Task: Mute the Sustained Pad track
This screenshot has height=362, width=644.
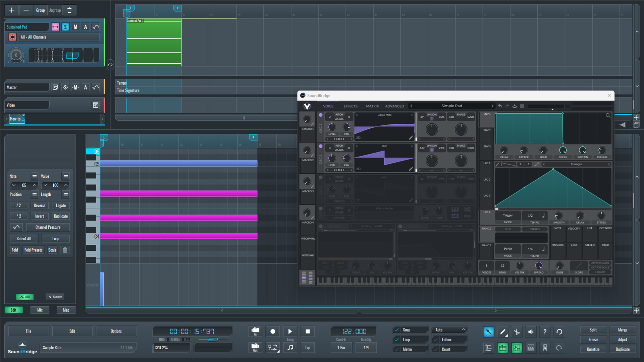Action: [x=75, y=27]
